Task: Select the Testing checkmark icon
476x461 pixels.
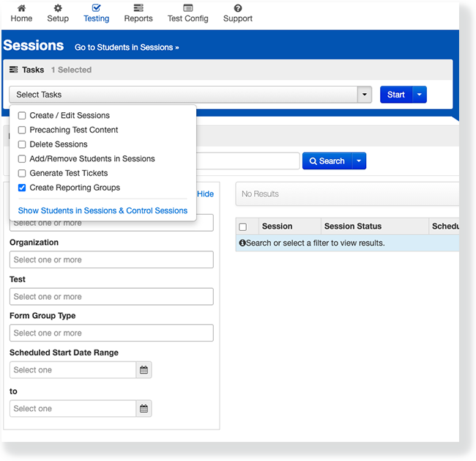Action: tap(96, 8)
